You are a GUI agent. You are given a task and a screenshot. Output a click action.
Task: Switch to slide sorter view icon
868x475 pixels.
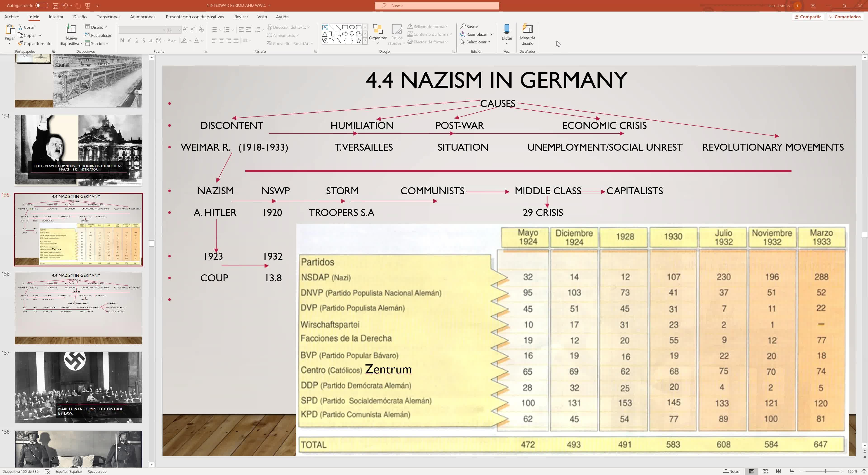point(765,471)
